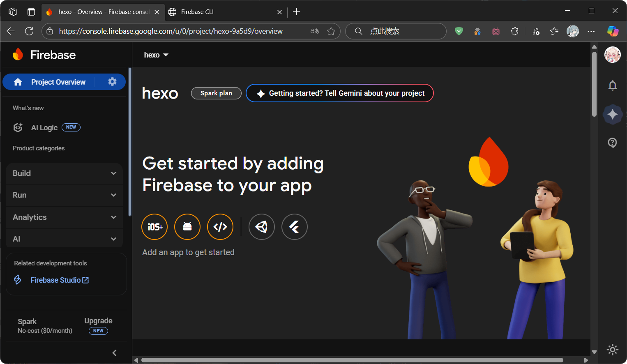Image resolution: width=627 pixels, height=364 pixels.
Task: Add page to favorites star
Action: point(331,31)
